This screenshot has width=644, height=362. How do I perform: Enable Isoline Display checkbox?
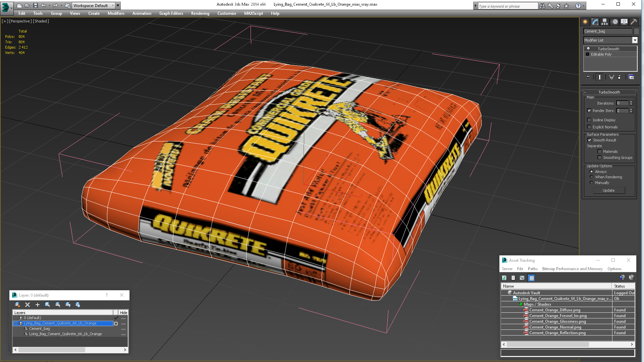click(589, 120)
